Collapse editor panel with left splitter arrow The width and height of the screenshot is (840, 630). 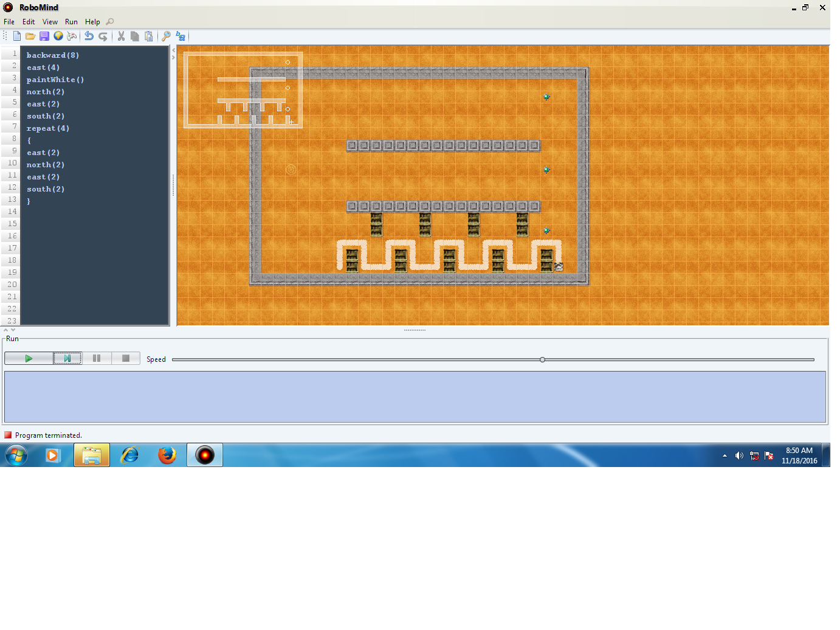174,50
